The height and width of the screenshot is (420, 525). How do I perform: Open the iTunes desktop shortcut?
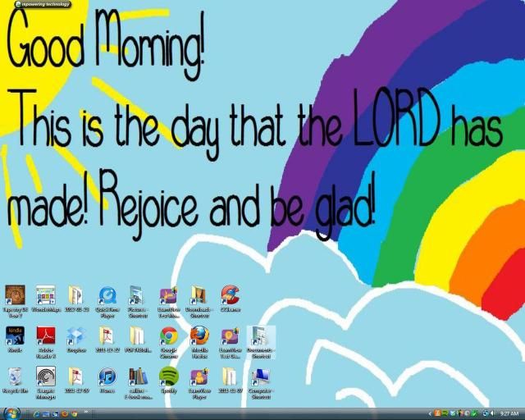pos(107,377)
